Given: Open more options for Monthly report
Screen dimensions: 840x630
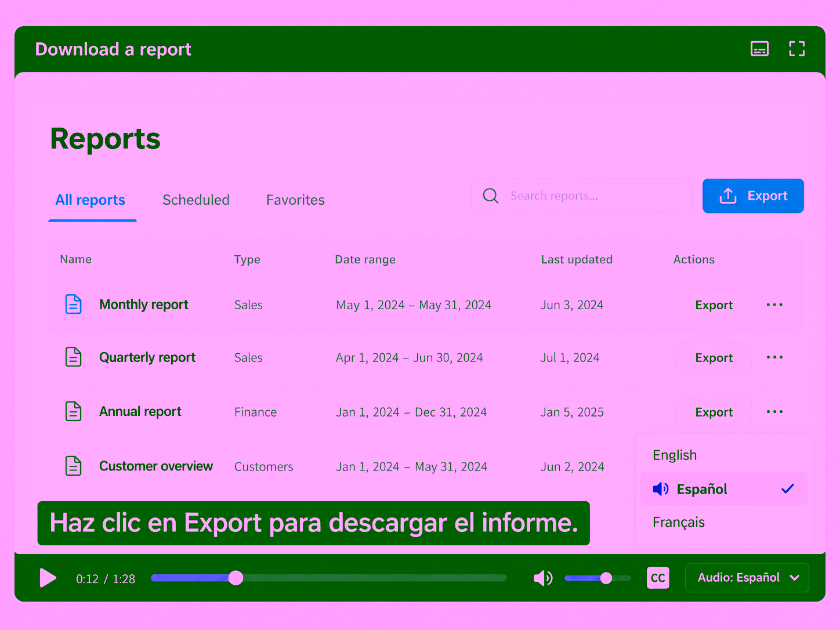Looking at the screenshot, I should click(774, 305).
